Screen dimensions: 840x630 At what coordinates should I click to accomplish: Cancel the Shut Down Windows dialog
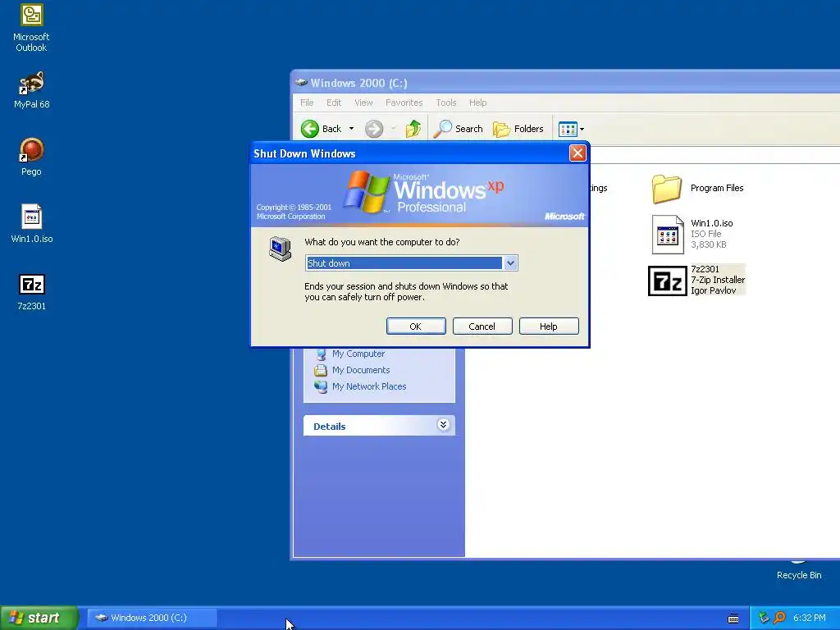pyautogui.click(x=482, y=326)
